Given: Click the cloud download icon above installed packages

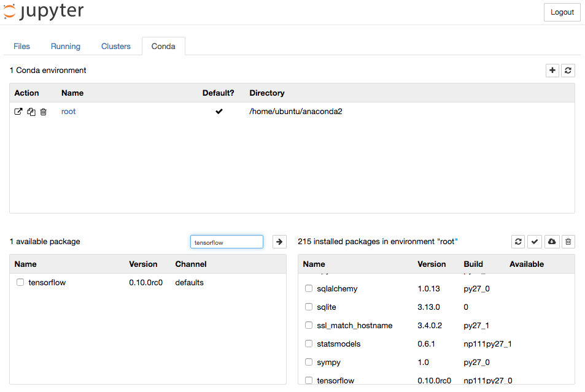Looking at the screenshot, I should pyautogui.click(x=552, y=242).
